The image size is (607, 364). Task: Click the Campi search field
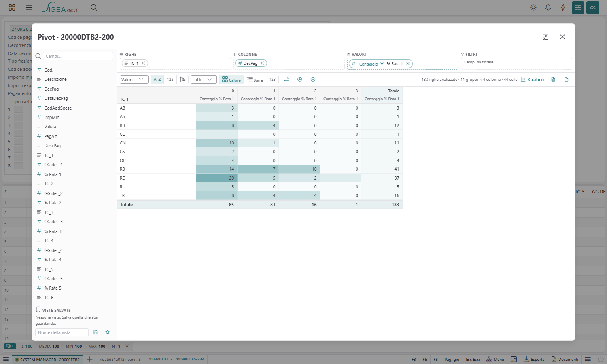click(x=78, y=56)
